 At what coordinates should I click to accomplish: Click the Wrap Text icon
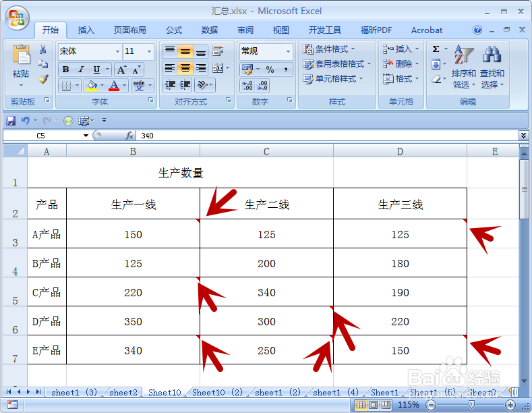[x=218, y=51]
